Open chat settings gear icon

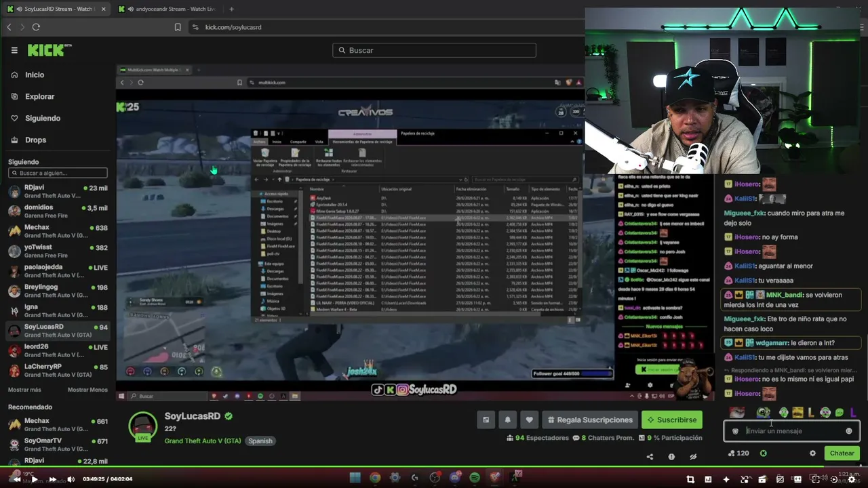(x=812, y=453)
